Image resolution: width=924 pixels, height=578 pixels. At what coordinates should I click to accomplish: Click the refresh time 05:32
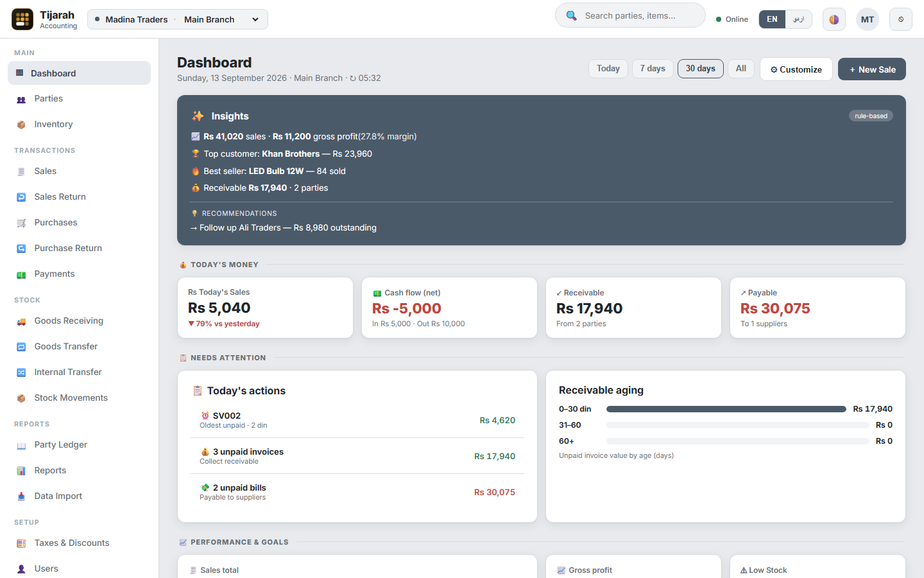pos(365,78)
